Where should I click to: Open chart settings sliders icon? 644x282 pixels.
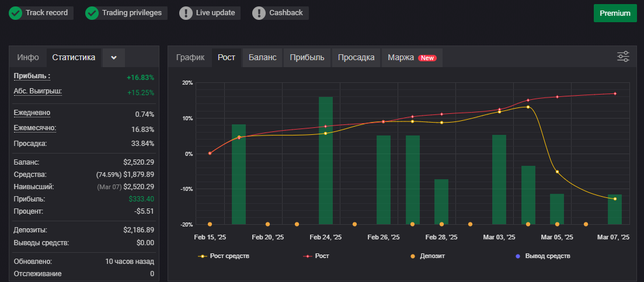click(x=624, y=57)
